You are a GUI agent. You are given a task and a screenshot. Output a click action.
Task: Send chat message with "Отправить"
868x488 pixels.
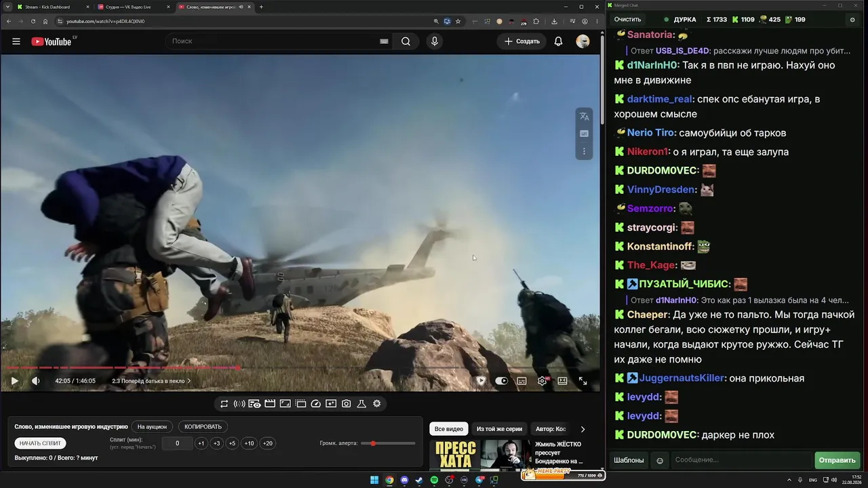point(837,461)
